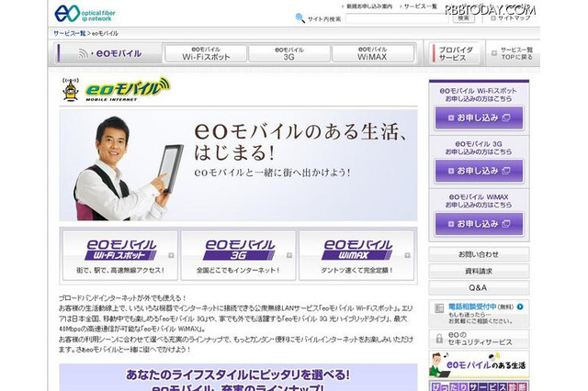Click text 街で、駅で、高速無線アクセス!
The image size is (588, 391).
[120, 270]
